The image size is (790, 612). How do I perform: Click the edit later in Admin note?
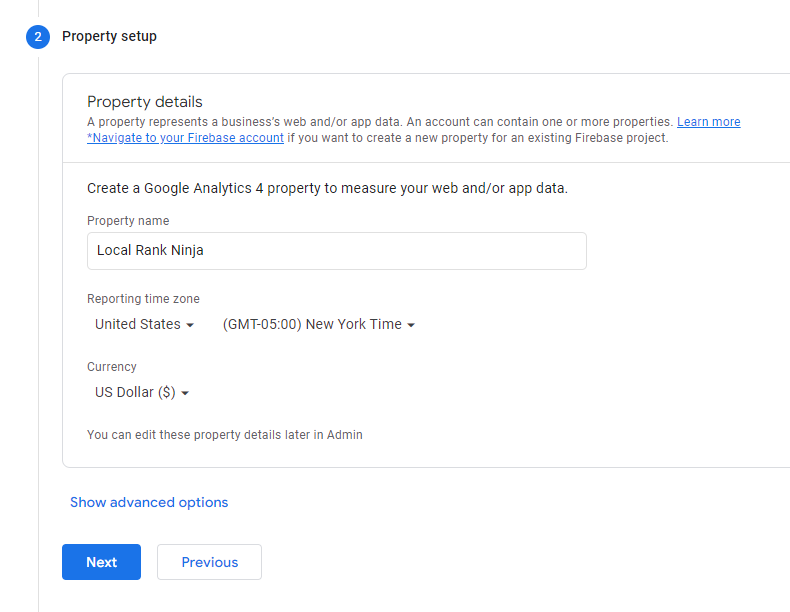(225, 435)
